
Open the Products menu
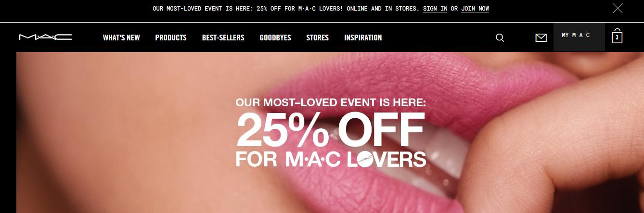click(171, 38)
